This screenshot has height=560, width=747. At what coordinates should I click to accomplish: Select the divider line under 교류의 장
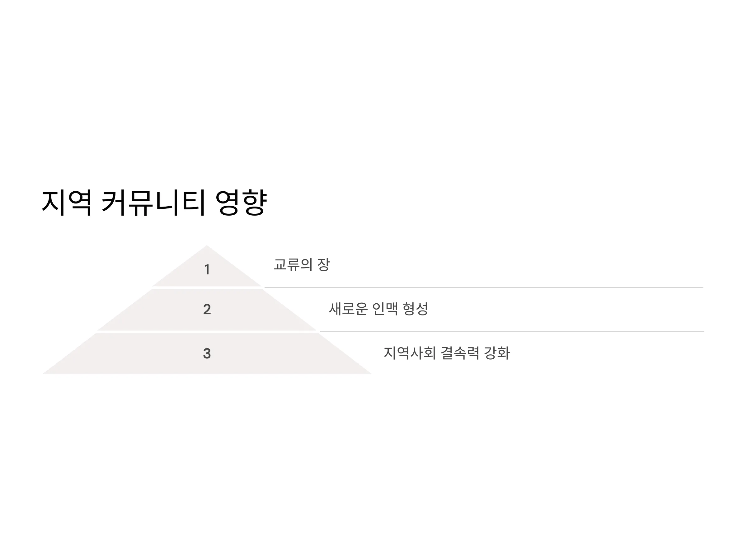484,287
